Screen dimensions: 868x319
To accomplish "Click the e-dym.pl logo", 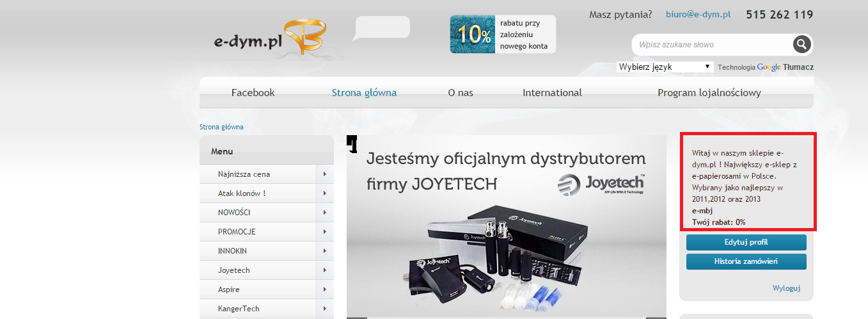I will (270, 38).
